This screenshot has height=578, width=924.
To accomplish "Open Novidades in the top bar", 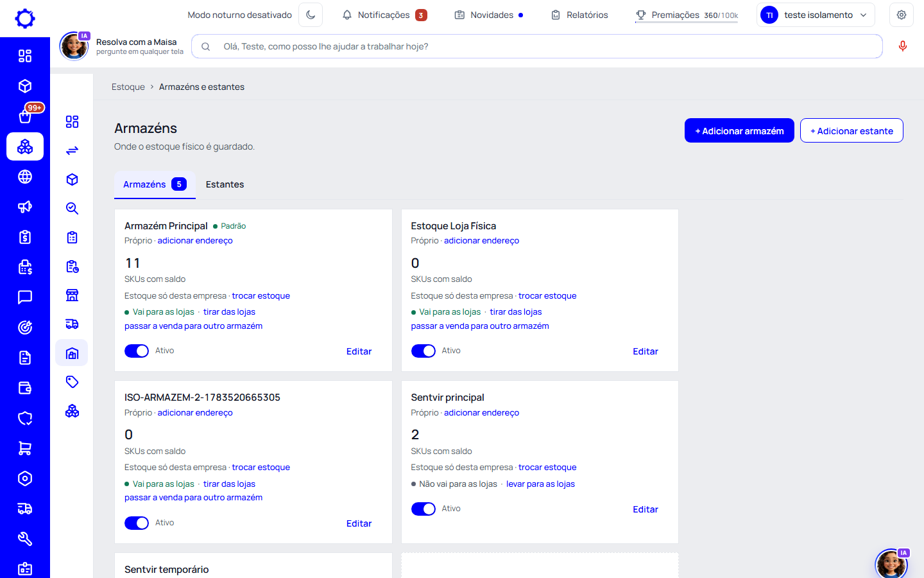I will pyautogui.click(x=489, y=15).
